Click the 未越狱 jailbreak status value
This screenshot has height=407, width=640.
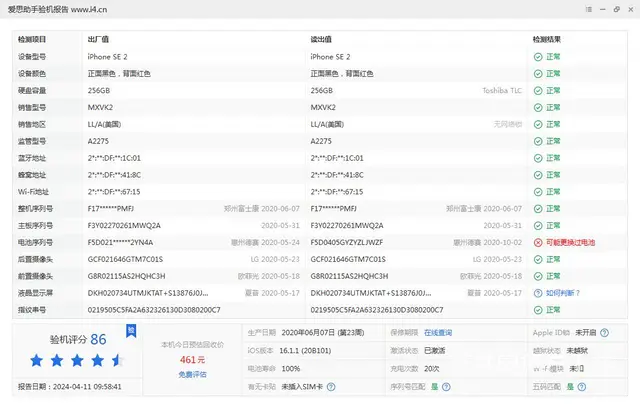(x=577, y=351)
